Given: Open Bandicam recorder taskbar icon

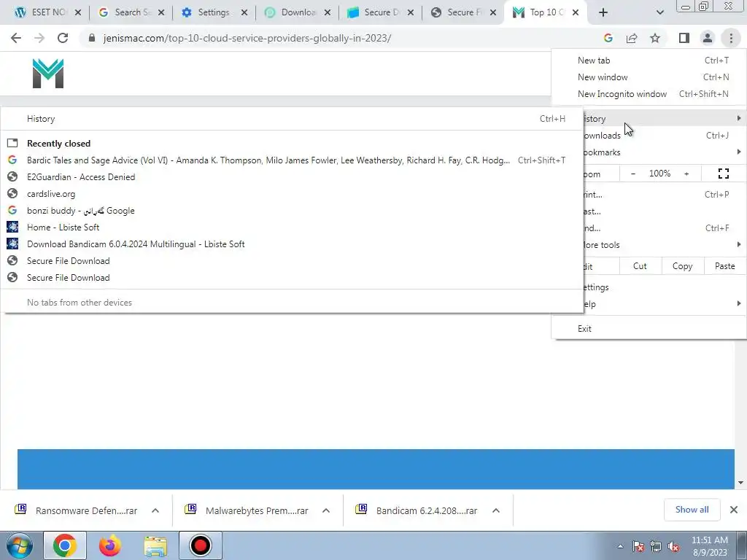Looking at the screenshot, I should [200, 545].
